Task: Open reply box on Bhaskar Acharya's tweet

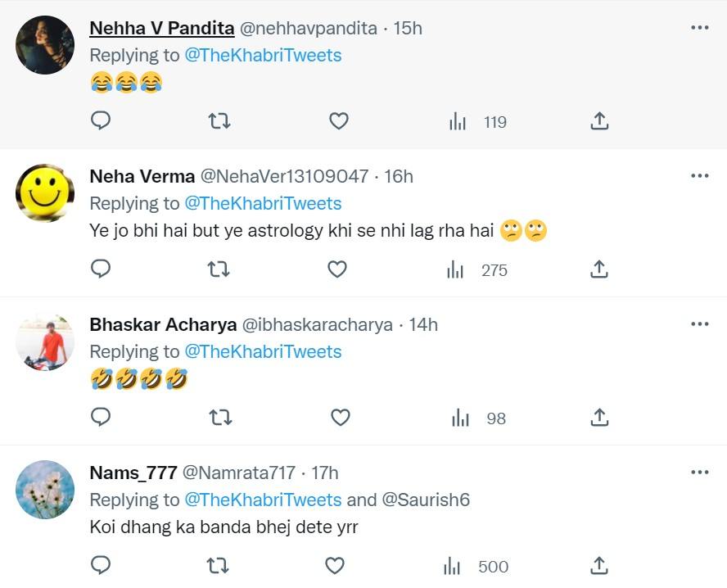Action: coord(101,418)
